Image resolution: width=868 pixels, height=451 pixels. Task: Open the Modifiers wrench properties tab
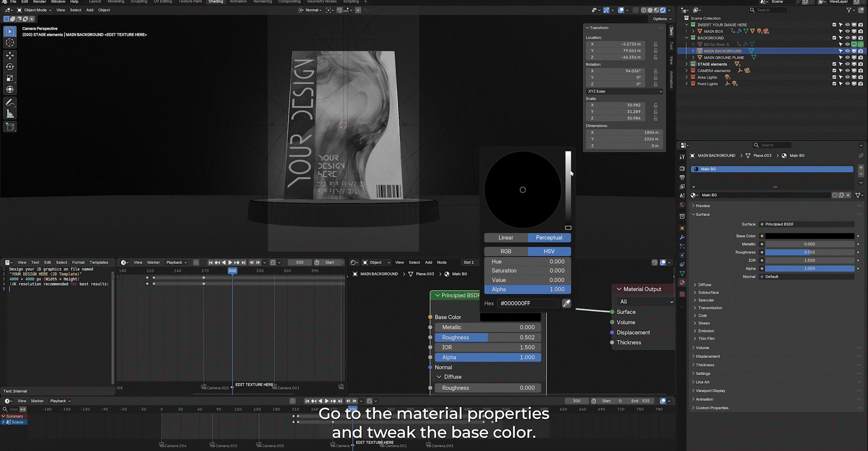(682, 237)
